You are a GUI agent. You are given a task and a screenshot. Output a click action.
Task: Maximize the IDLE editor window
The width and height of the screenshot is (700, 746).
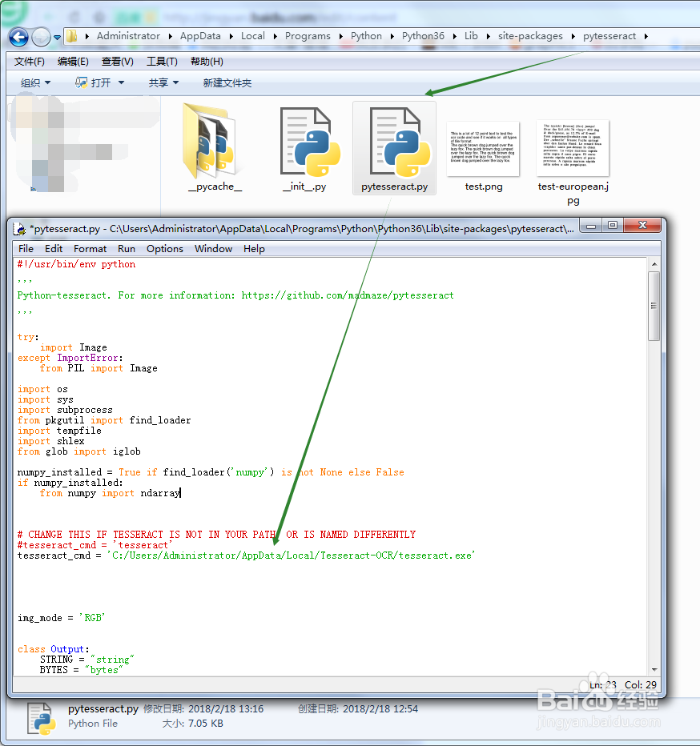tap(613, 226)
